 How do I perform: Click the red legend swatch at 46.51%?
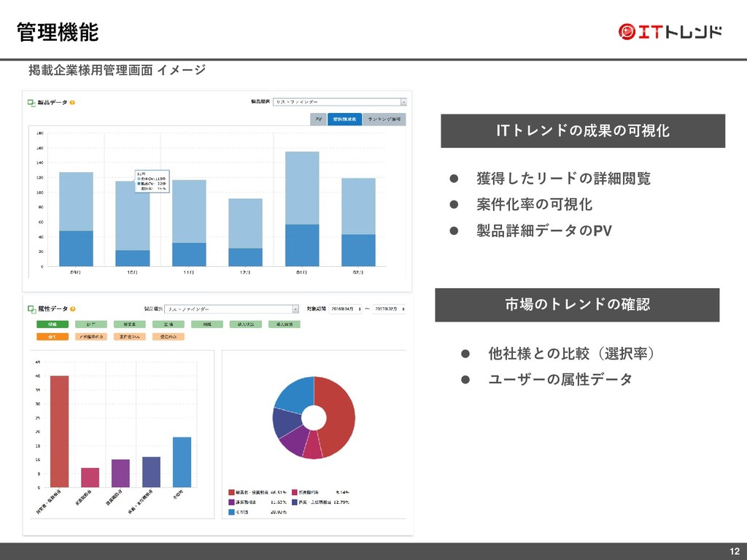tap(231, 492)
